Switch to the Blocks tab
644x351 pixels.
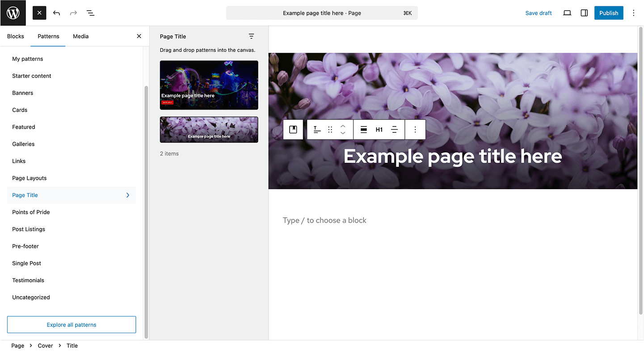[16, 36]
